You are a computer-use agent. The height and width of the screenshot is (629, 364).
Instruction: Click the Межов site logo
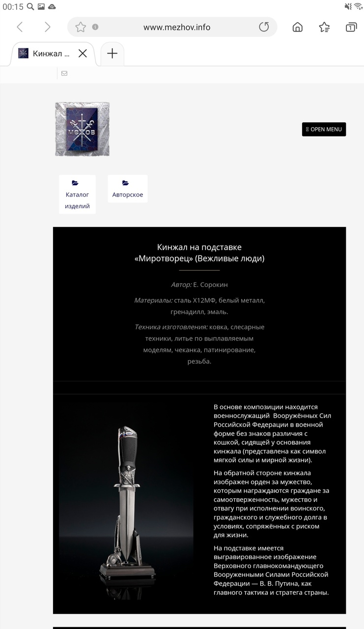pos(82,129)
